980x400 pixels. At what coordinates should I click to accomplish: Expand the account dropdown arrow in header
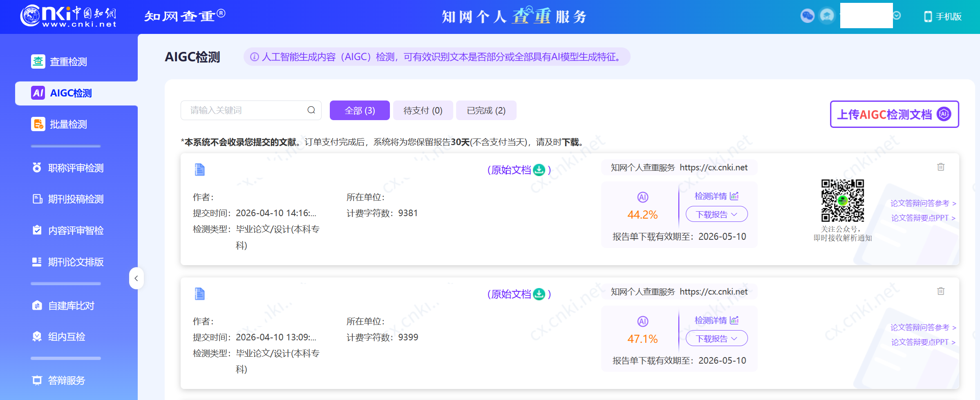point(897,16)
